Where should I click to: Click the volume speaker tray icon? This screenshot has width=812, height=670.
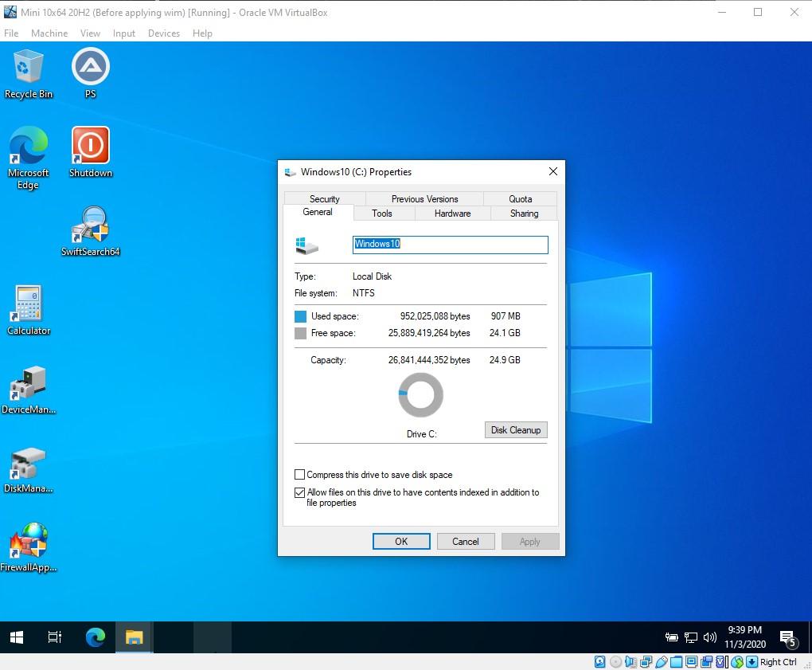tap(709, 637)
